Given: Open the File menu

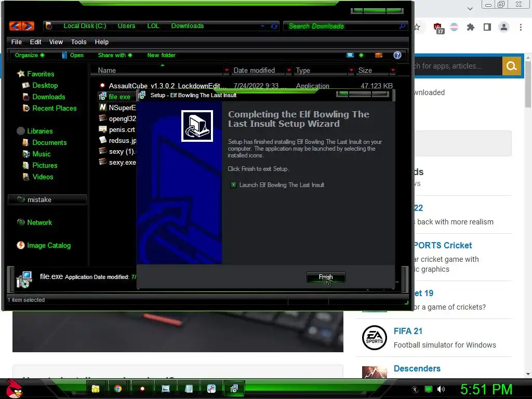Looking at the screenshot, I should (16, 42).
